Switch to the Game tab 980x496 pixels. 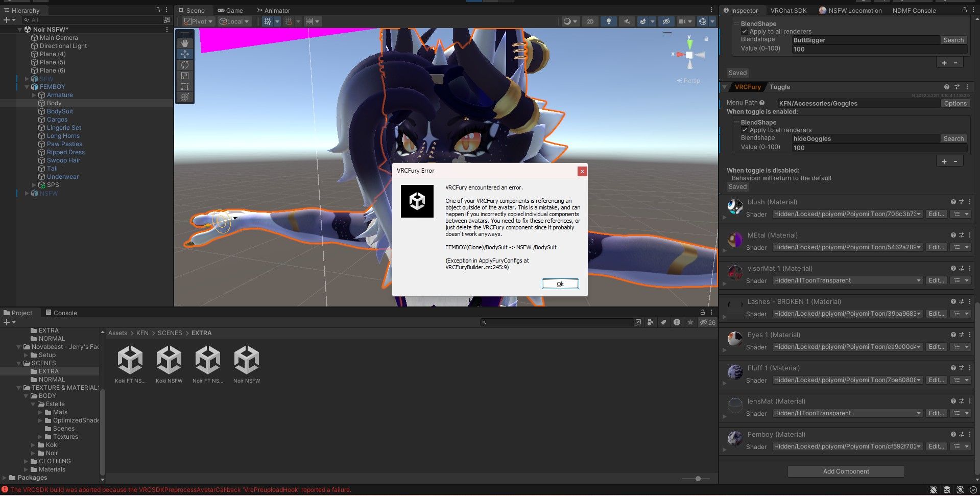[230, 10]
